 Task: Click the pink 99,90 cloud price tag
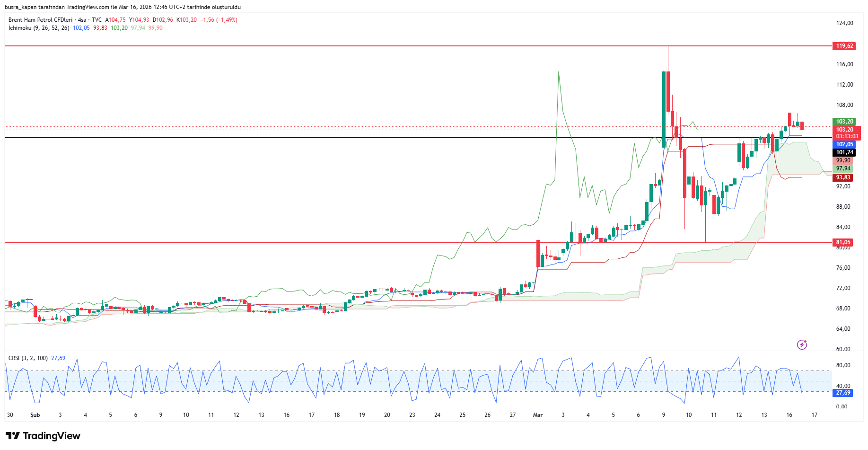tap(842, 160)
